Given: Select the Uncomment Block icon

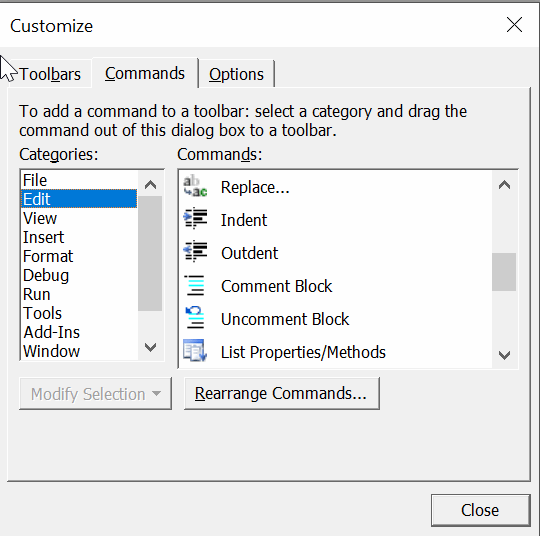Looking at the screenshot, I should click(x=195, y=318).
